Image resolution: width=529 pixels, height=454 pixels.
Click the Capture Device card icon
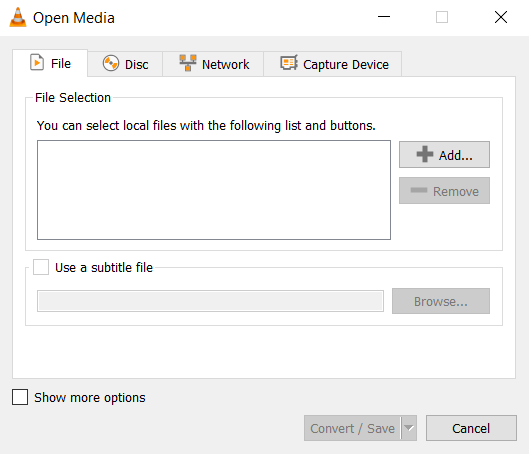(289, 63)
